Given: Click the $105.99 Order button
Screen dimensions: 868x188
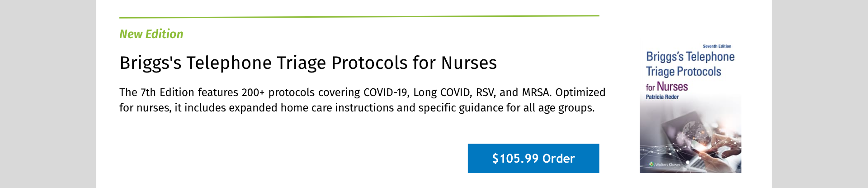Looking at the screenshot, I should click(x=533, y=159).
